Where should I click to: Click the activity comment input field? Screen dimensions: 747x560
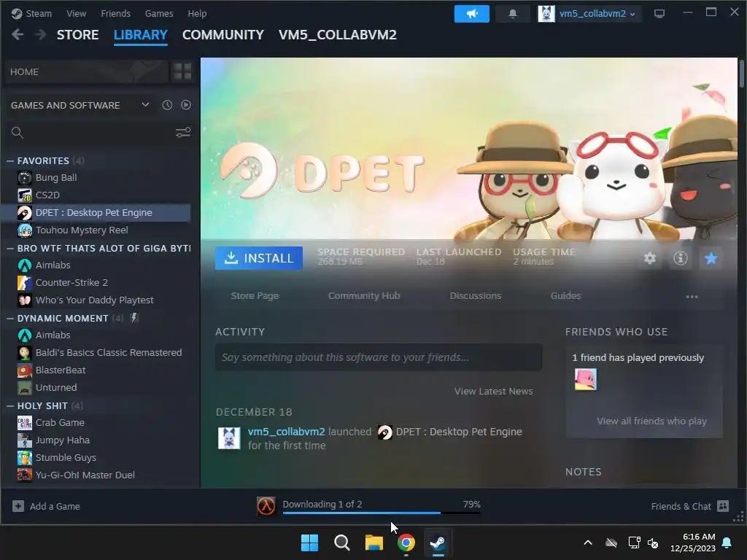(x=379, y=357)
